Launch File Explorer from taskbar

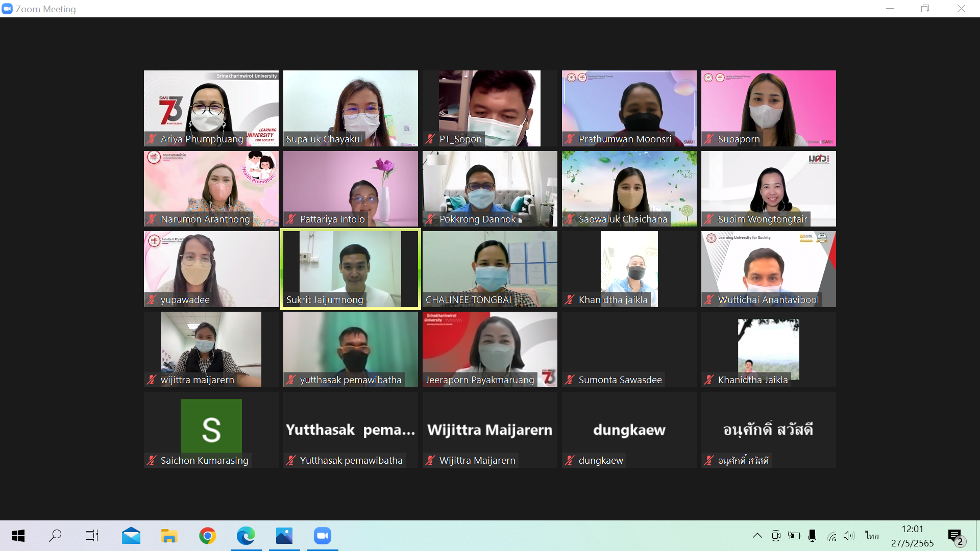point(169,536)
